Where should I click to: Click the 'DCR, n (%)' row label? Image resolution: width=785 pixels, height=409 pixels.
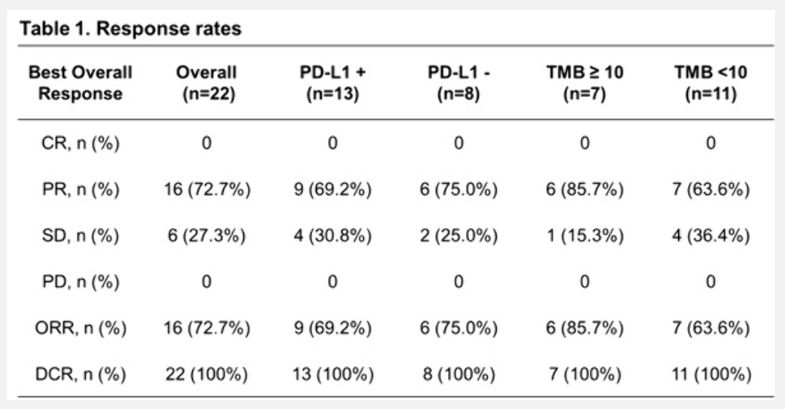pos(80,376)
